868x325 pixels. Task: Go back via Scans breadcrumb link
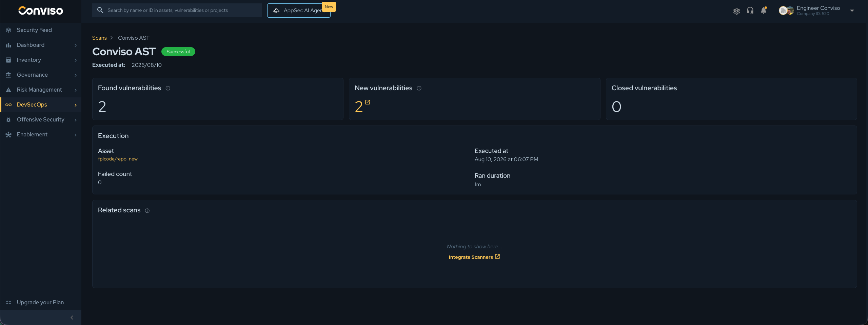(x=99, y=38)
